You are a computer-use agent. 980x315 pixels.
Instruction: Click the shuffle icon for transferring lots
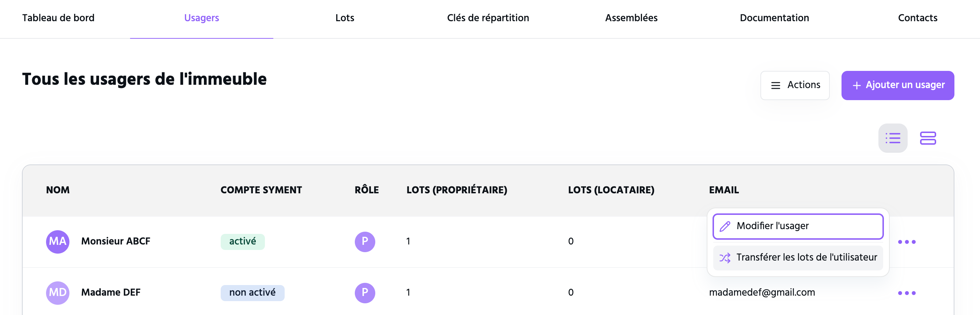point(725,258)
